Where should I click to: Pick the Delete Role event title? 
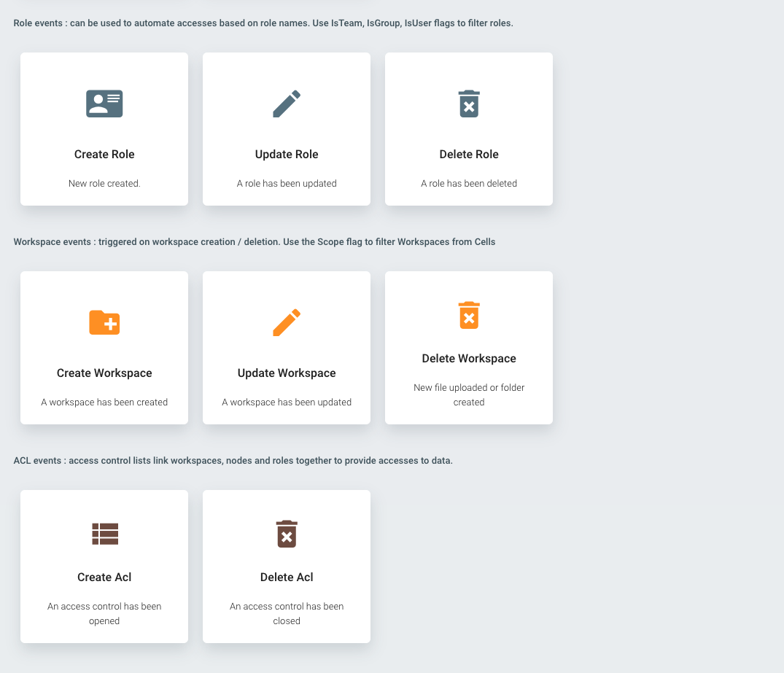tap(469, 154)
